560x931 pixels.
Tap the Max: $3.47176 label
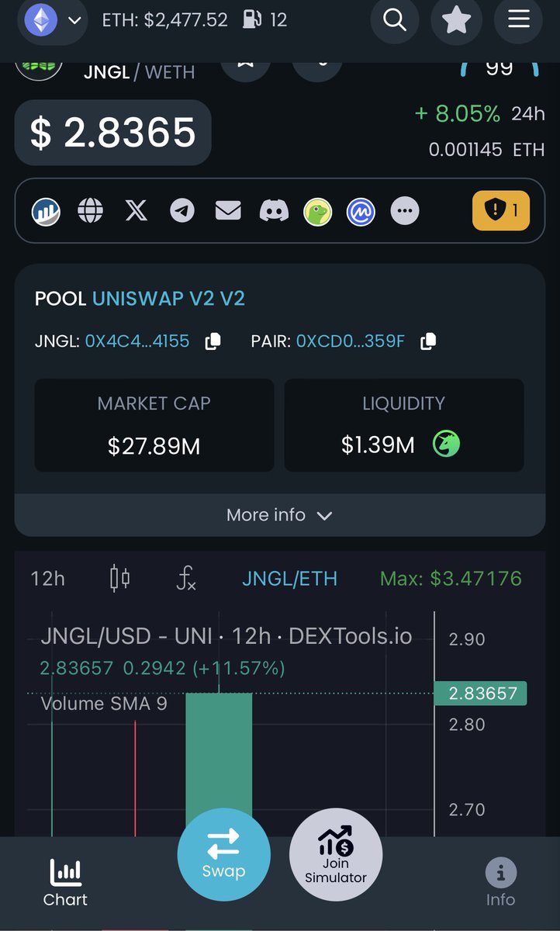(x=451, y=579)
